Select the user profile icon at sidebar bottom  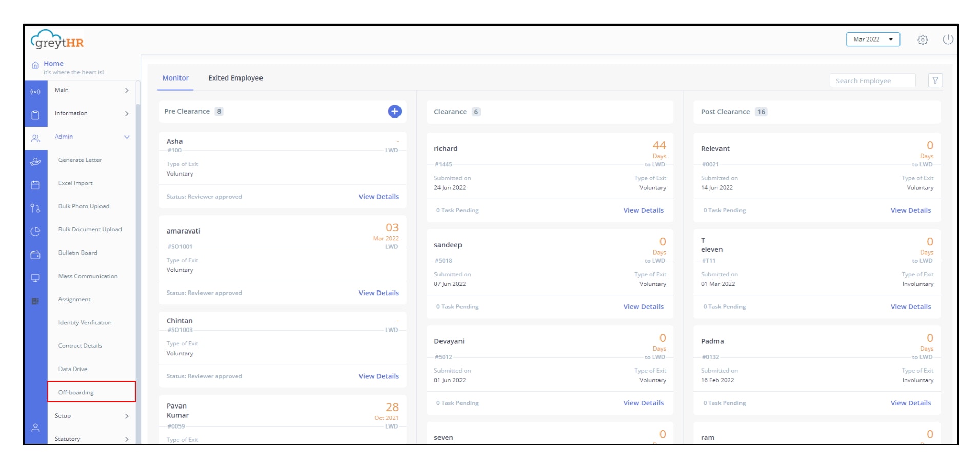click(x=35, y=428)
